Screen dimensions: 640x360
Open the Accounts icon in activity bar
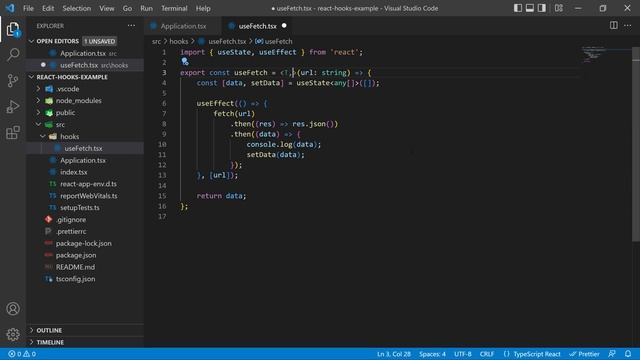click(x=13, y=309)
